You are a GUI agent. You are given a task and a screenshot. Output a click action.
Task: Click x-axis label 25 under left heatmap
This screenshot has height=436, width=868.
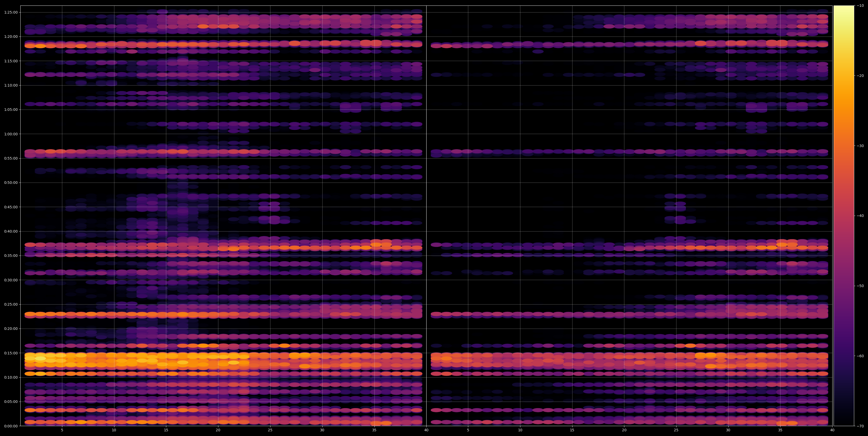tap(270, 430)
